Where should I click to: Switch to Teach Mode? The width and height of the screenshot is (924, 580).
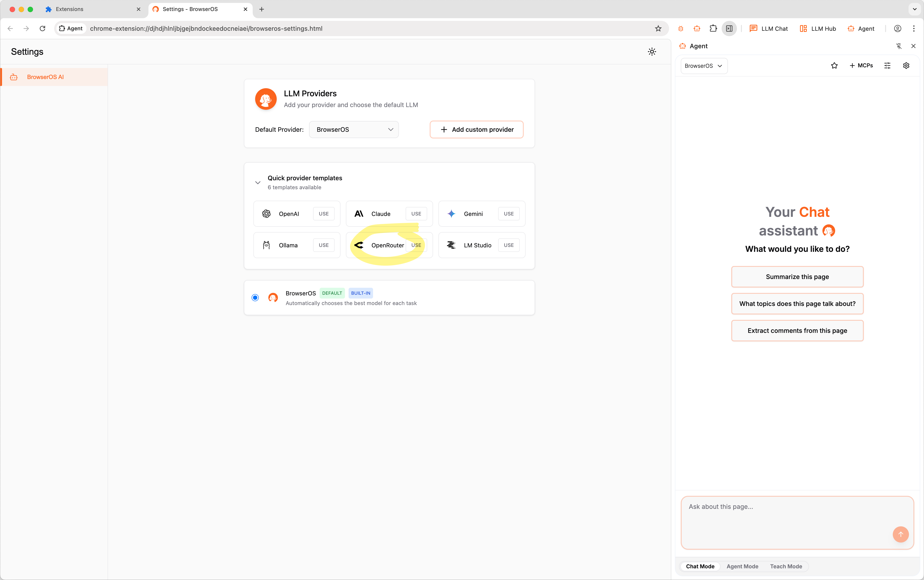786,566
